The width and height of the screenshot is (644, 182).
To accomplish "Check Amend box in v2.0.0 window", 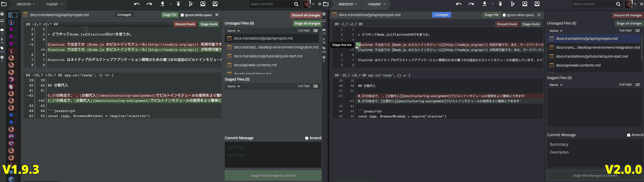I will (629, 135).
